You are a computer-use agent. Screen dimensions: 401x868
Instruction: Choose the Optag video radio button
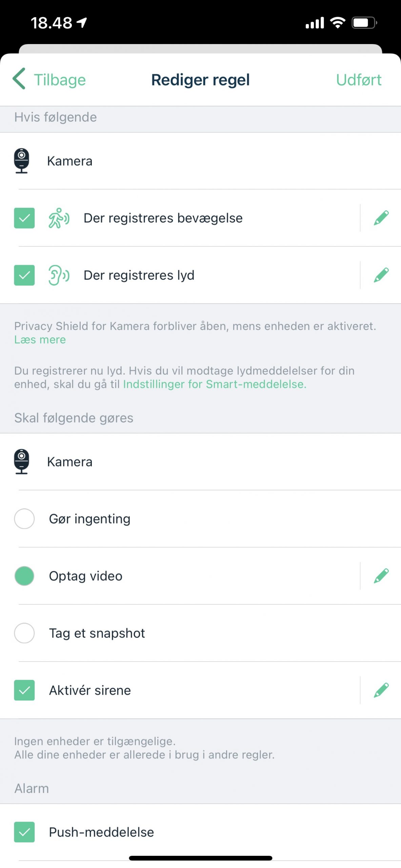pyautogui.click(x=24, y=576)
